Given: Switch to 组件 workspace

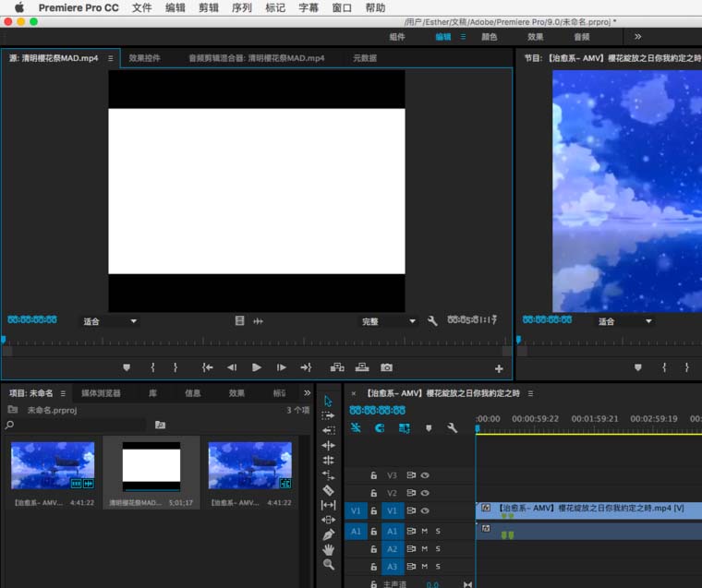Looking at the screenshot, I should pyautogui.click(x=397, y=37).
